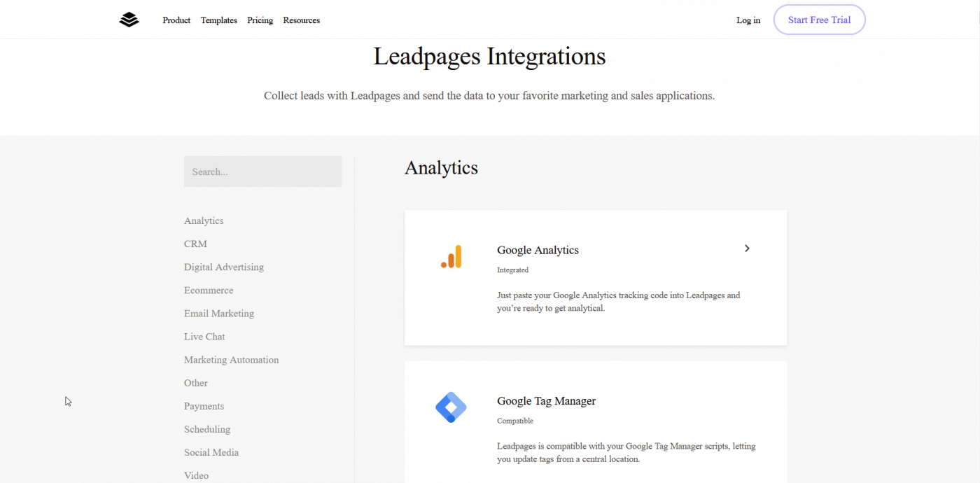Click the Google Tag Manager description text
980x483 pixels.
coord(626,453)
